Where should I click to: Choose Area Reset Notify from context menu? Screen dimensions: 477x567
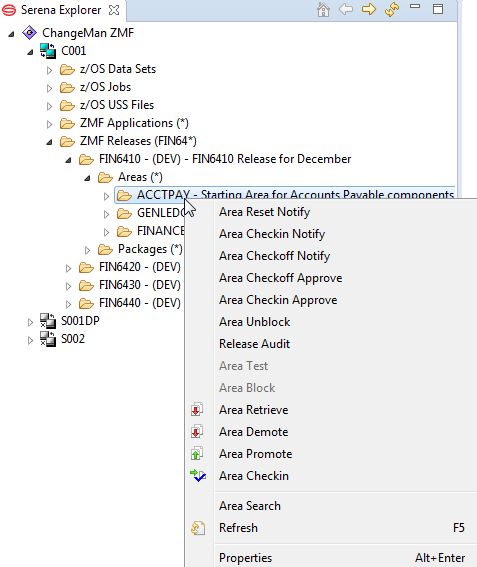point(265,212)
